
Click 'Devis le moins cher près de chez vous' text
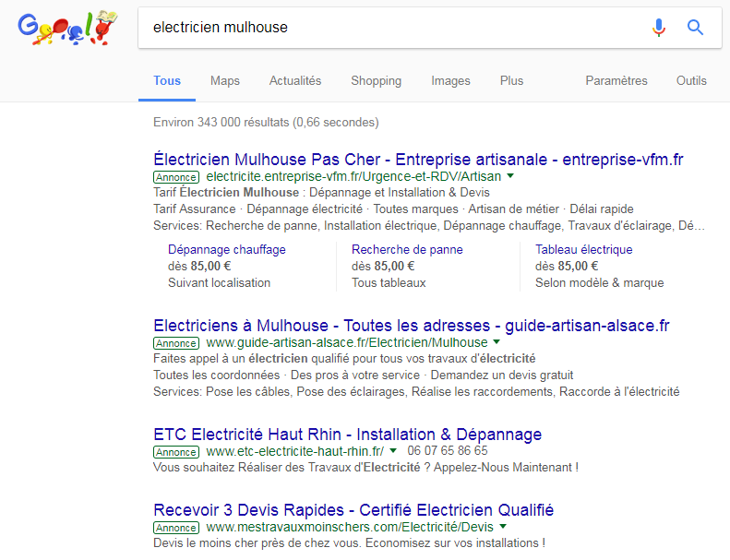(349, 542)
